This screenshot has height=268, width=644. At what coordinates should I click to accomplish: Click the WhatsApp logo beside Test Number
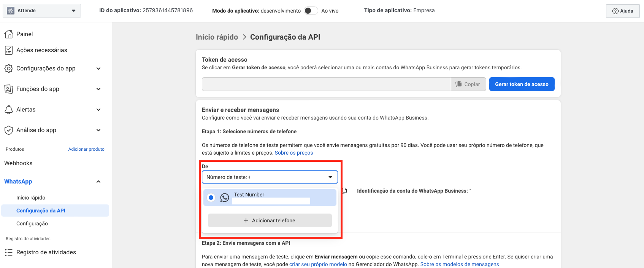225,198
